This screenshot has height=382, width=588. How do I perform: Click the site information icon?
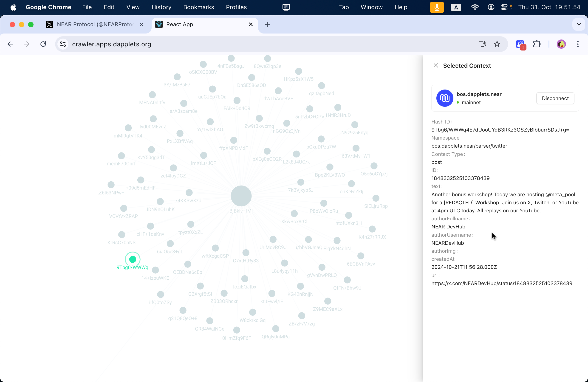point(63,44)
